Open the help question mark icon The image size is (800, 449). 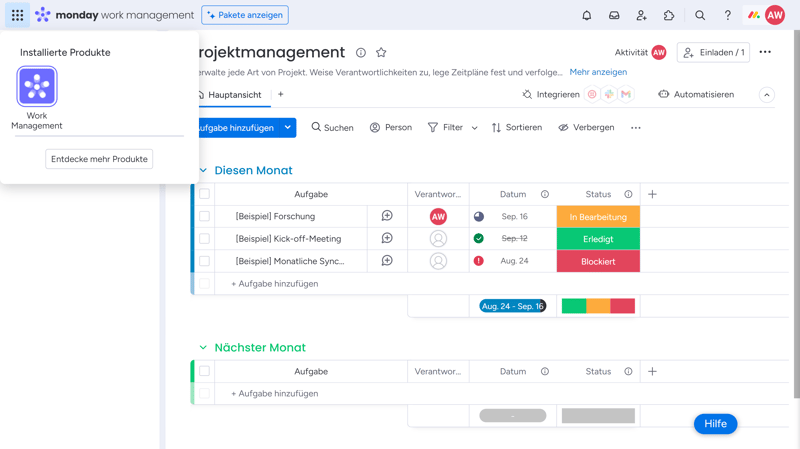[x=727, y=15]
